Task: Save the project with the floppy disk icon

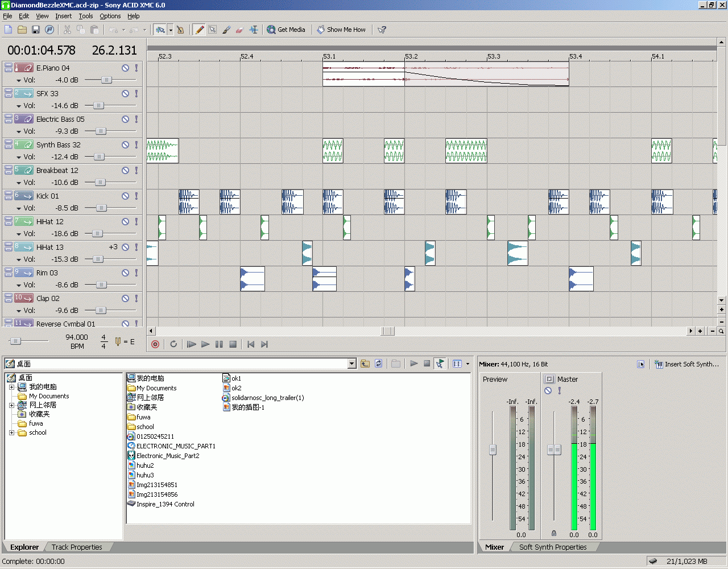Action: 36,30
